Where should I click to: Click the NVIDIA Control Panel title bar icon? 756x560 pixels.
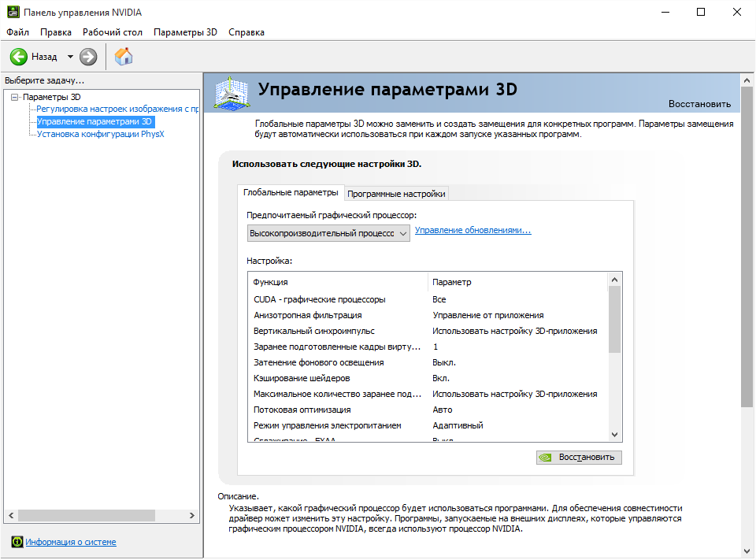(x=12, y=13)
